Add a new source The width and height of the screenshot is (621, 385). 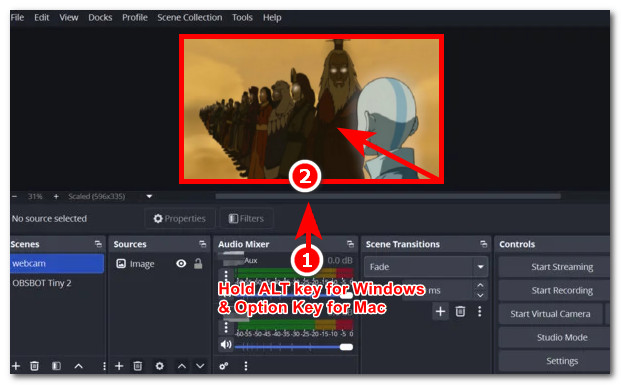click(119, 366)
